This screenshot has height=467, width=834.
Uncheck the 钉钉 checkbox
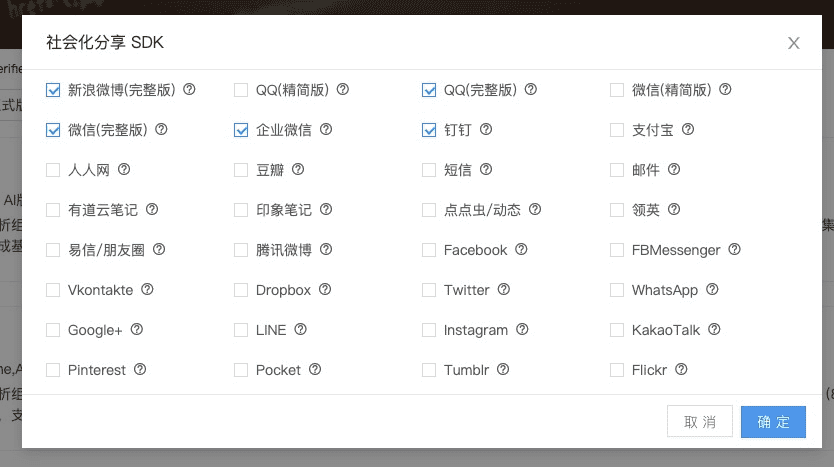tap(429, 130)
